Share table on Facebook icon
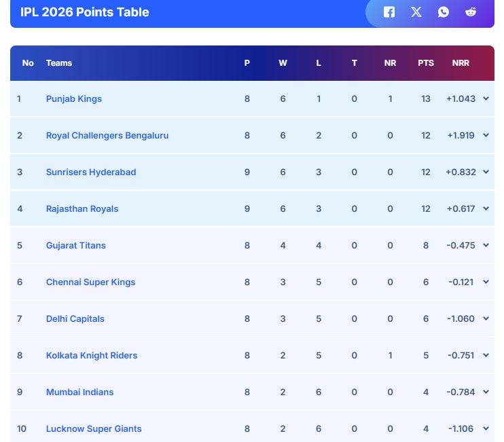Screen dimensions: 504x442 pos(389,12)
